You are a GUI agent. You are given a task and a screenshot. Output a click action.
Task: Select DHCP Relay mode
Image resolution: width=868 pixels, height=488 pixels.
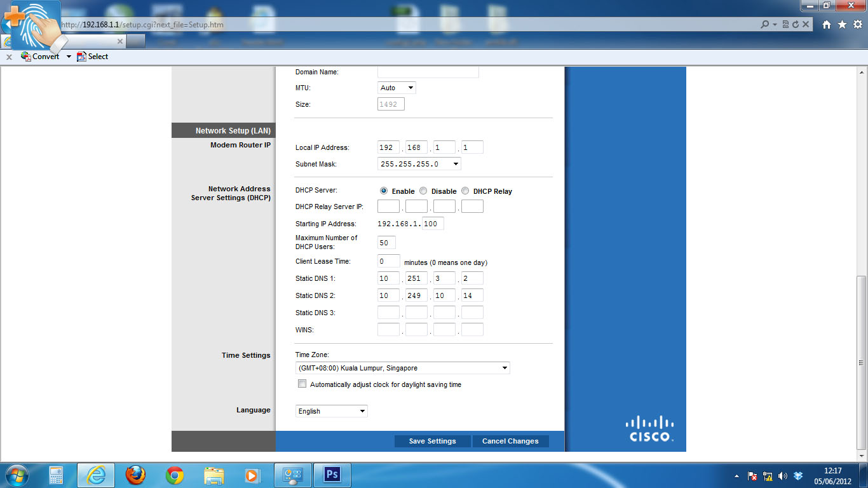click(465, 191)
